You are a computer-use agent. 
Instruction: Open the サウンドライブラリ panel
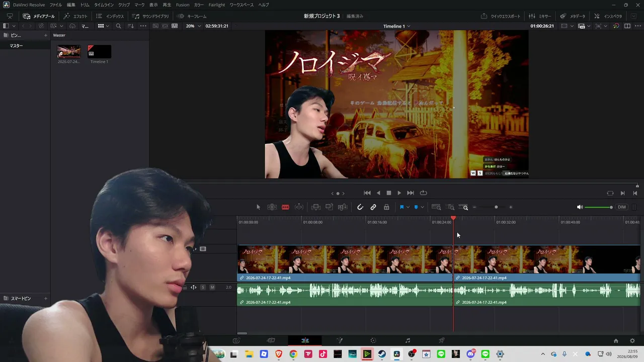150,16
